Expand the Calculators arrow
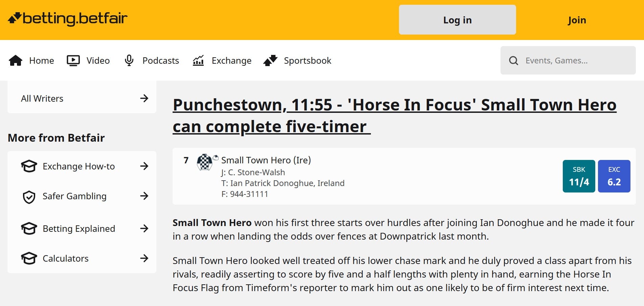The width and height of the screenshot is (644, 306). [144, 258]
